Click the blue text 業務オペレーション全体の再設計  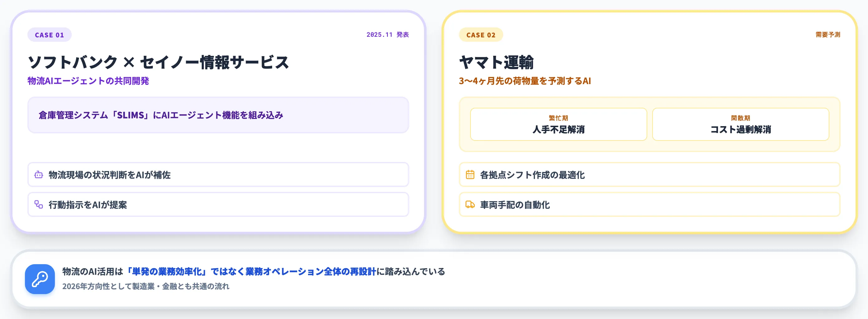(311, 272)
